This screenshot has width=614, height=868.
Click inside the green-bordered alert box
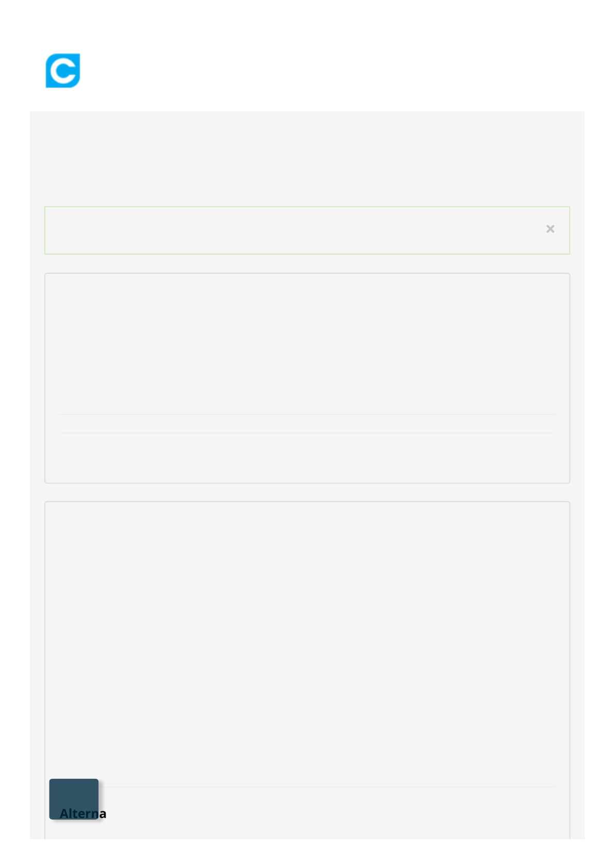(307, 230)
